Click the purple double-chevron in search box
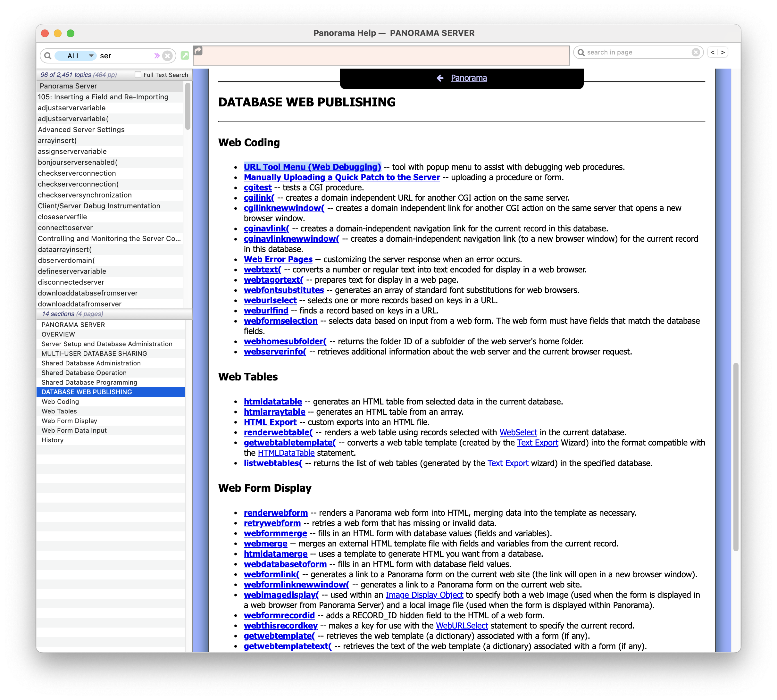Viewport: 777px width, 700px height. tap(156, 56)
